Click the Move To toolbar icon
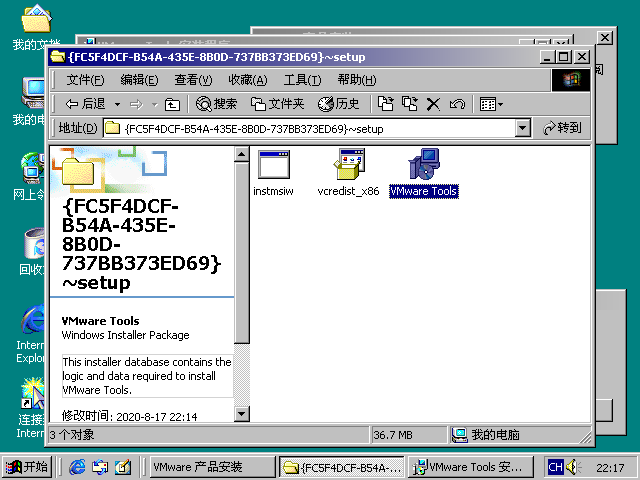 (x=385, y=104)
